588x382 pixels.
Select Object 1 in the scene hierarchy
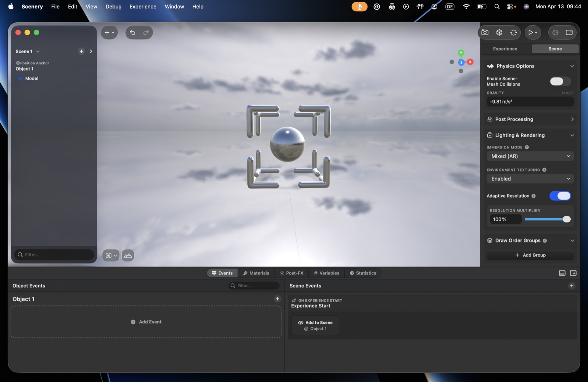25,69
